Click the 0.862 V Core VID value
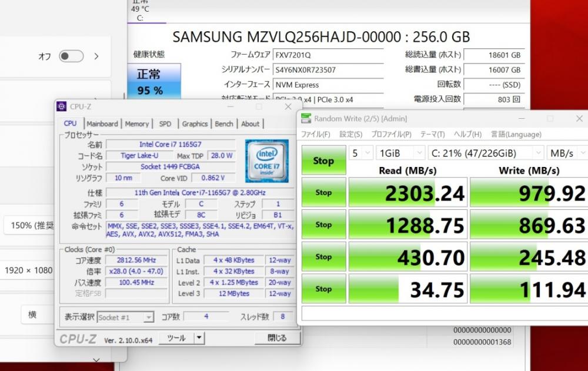This screenshot has height=371, width=588. pyautogui.click(x=213, y=178)
